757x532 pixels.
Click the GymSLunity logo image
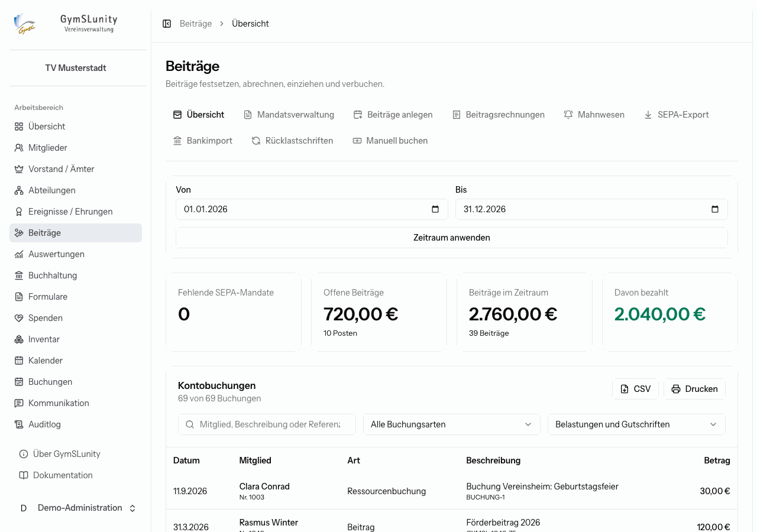pos(25,24)
